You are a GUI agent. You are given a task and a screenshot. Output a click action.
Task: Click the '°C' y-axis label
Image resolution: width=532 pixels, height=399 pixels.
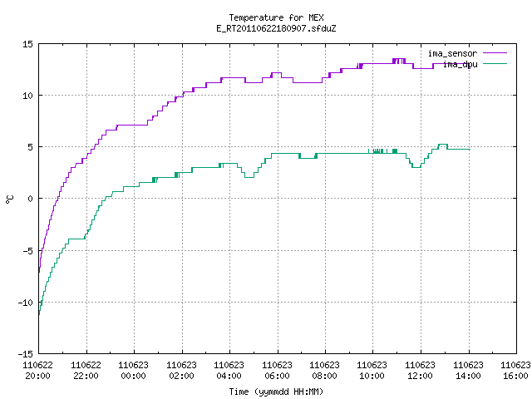[9, 199]
